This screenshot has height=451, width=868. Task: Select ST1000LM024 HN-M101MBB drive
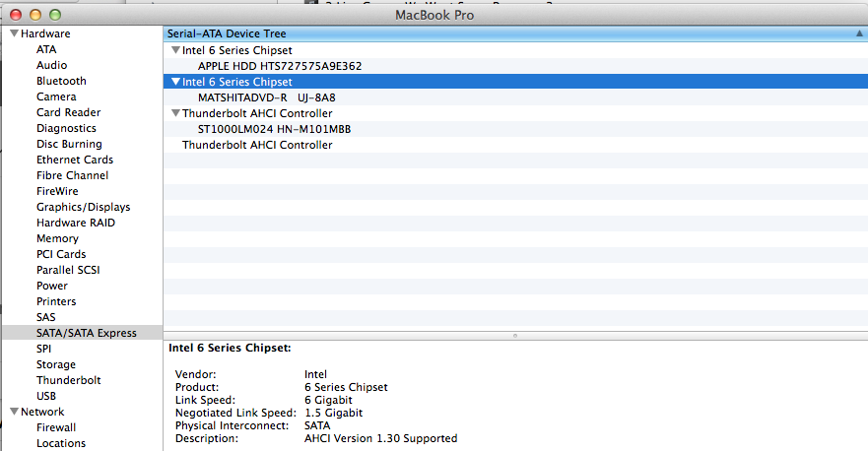click(515, 129)
